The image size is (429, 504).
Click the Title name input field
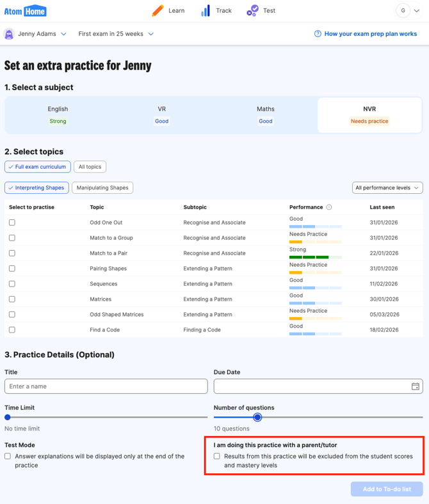106,386
